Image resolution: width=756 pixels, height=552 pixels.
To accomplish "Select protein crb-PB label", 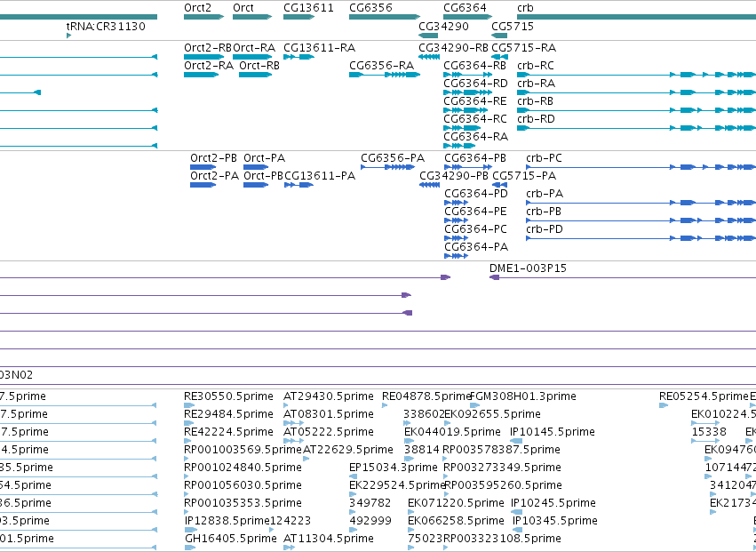I will pyautogui.click(x=544, y=212).
